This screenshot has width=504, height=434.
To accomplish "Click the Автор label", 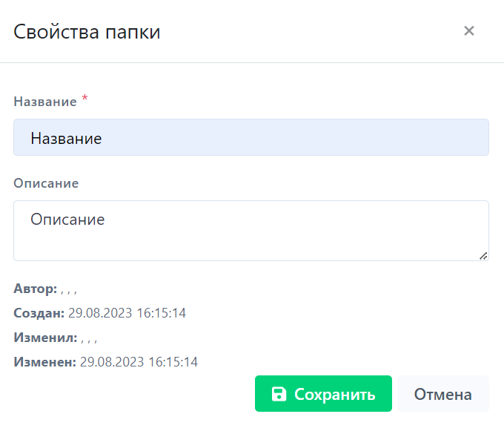I will click(35, 289).
